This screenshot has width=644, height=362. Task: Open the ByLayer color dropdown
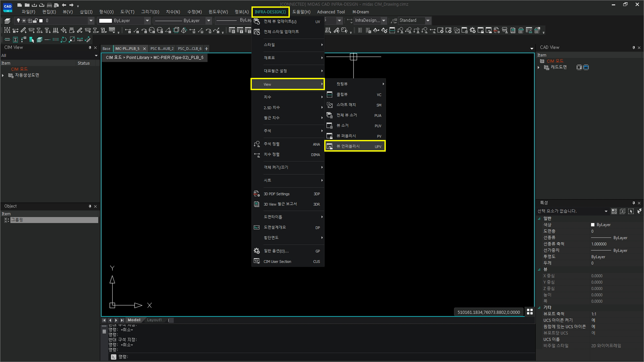[147, 21]
